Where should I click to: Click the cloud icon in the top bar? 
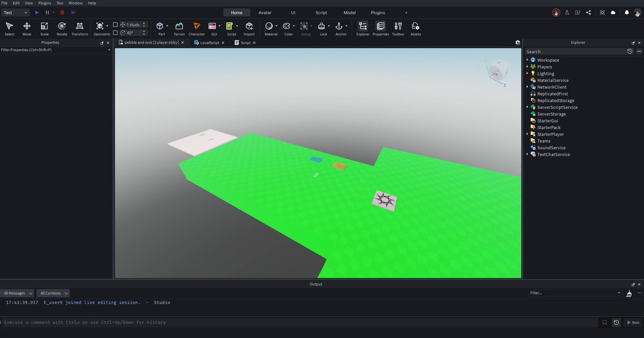(x=613, y=12)
